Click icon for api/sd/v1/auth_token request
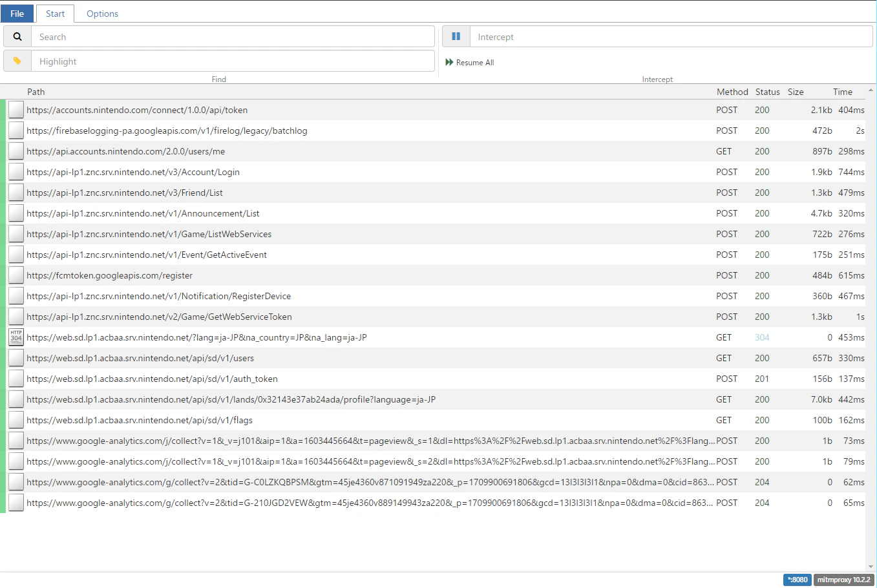877x588 pixels. click(16, 379)
